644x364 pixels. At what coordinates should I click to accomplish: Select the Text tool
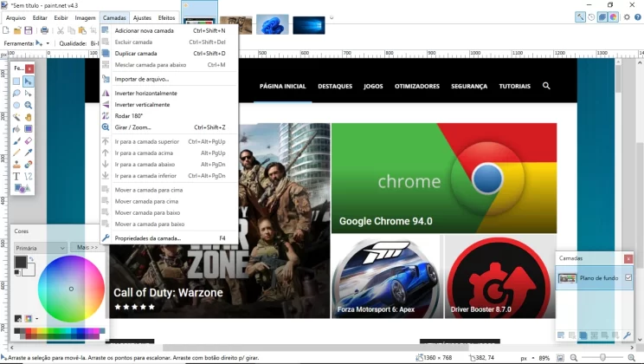[x=16, y=177]
